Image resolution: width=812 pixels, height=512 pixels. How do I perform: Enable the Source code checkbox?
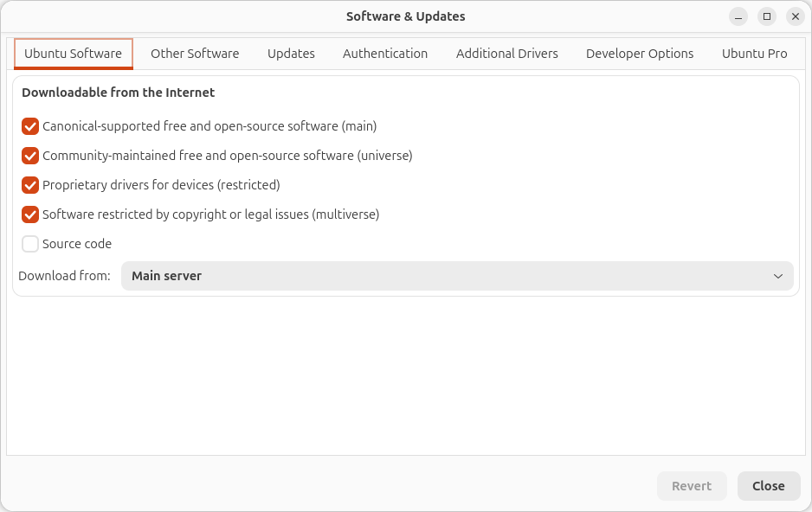tap(30, 244)
